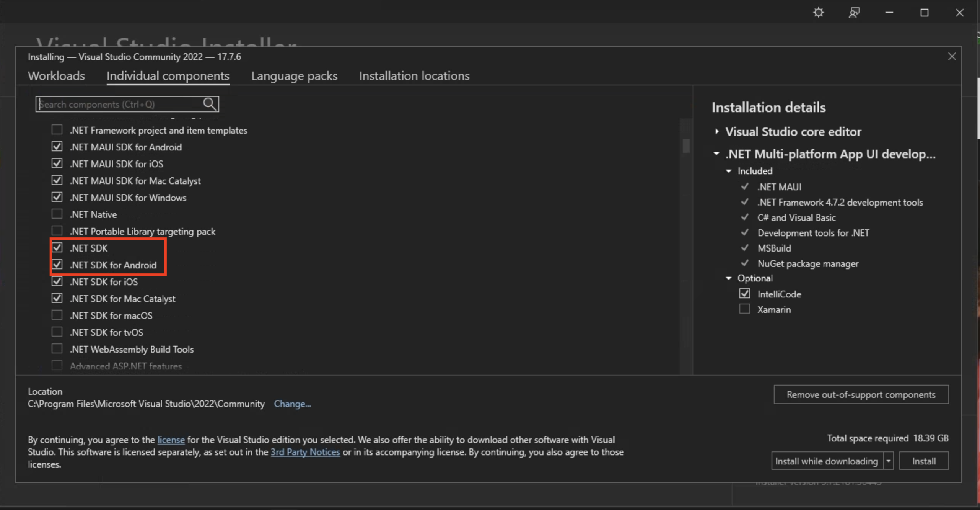The width and height of the screenshot is (980, 510).
Task: Open the 3rd Party Notices link
Action: [x=305, y=452]
